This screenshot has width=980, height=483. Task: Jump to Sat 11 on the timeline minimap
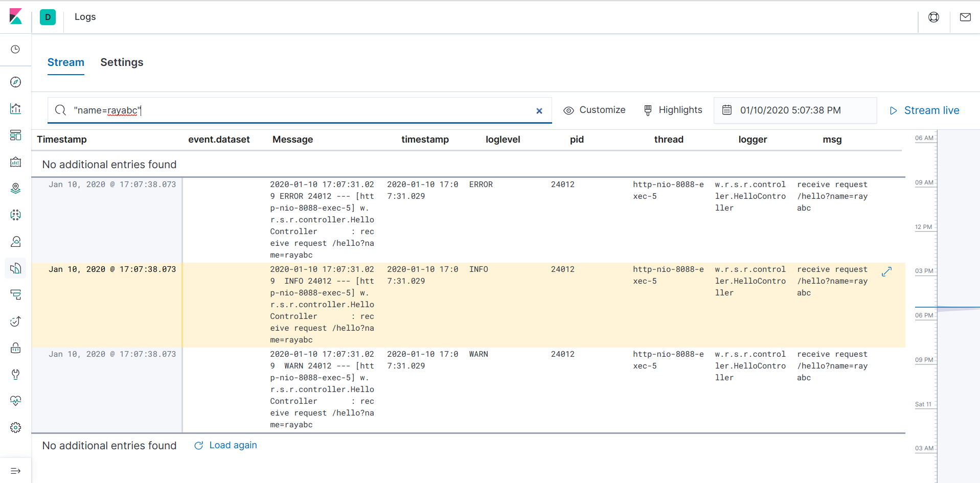pyautogui.click(x=923, y=404)
